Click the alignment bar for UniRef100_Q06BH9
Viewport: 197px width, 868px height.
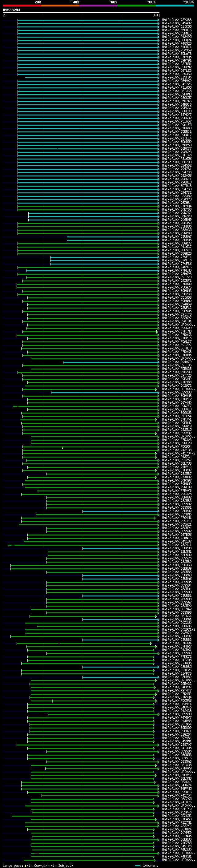pyautogui.click(x=94, y=220)
